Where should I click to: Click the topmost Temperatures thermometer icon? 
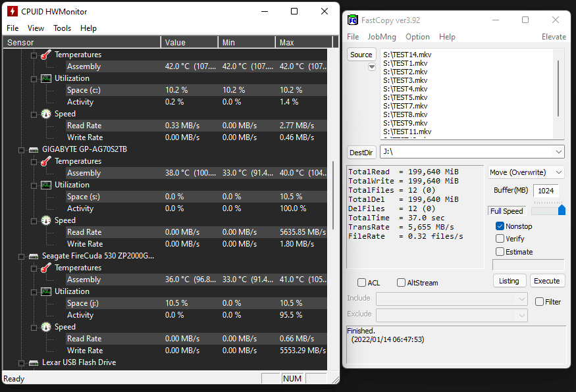tap(46, 55)
